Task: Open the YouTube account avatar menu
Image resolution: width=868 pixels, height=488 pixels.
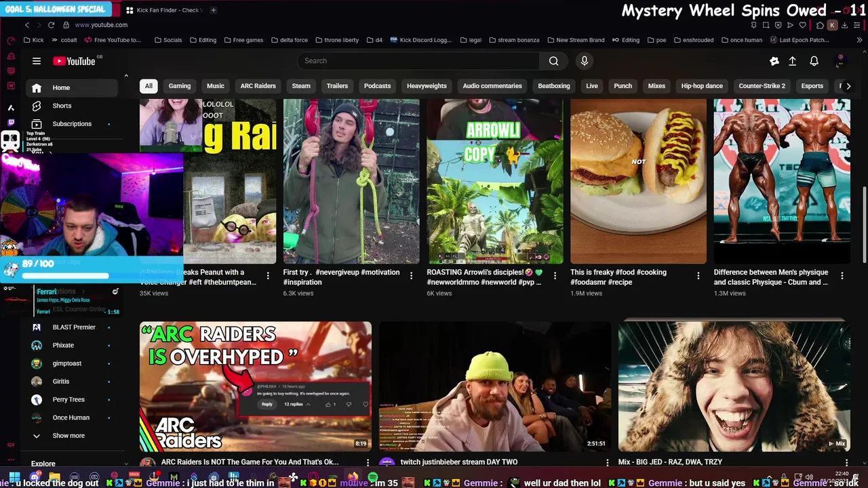Action: (840, 61)
